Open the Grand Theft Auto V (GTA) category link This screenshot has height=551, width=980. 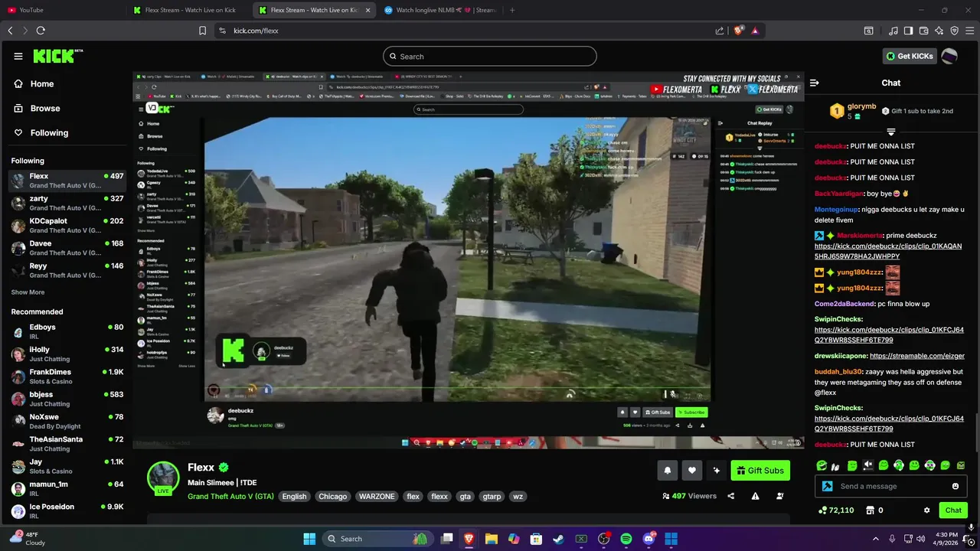[230, 496]
